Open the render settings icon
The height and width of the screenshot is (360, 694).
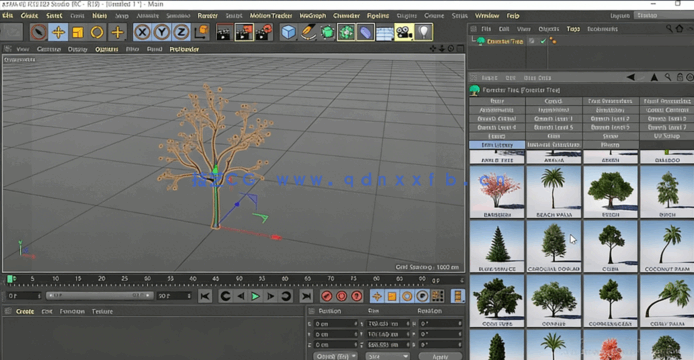(264, 32)
